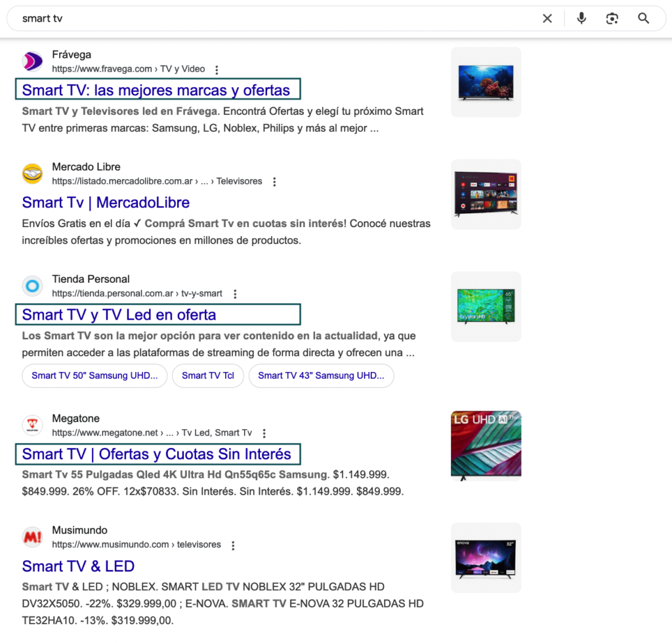View the Frávega TV thumbnail image
The height and width of the screenshot is (643, 672).
486,82
